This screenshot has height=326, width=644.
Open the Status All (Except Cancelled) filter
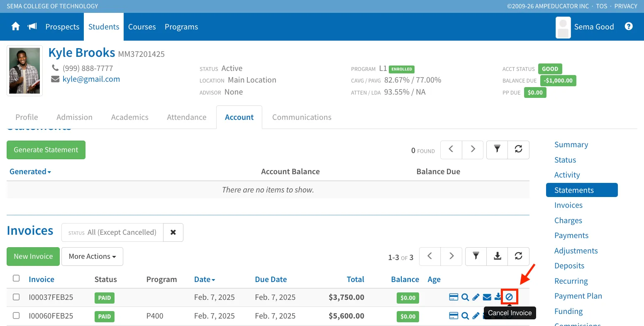[112, 232]
